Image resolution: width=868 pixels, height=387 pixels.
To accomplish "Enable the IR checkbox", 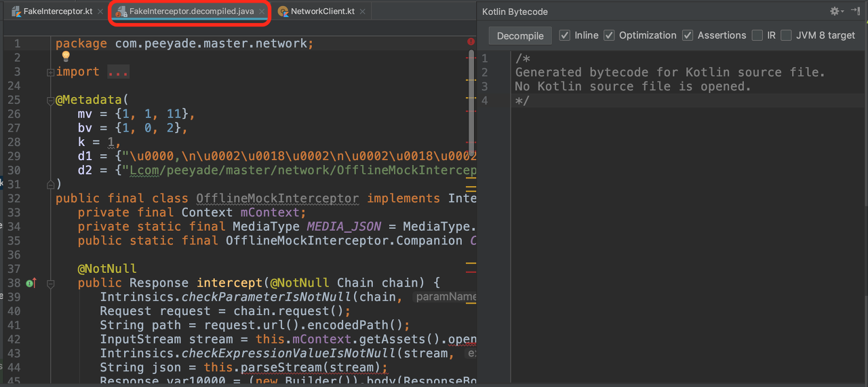I will (757, 35).
